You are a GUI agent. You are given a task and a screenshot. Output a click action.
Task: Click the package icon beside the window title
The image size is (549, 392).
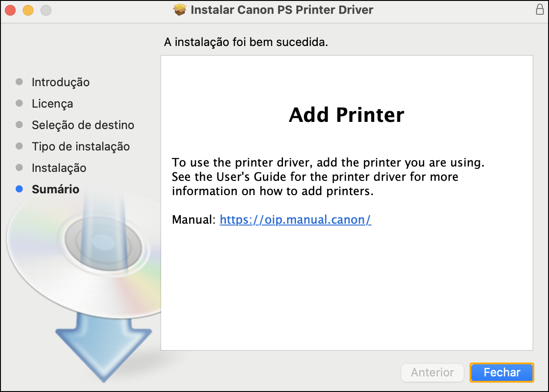(179, 10)
